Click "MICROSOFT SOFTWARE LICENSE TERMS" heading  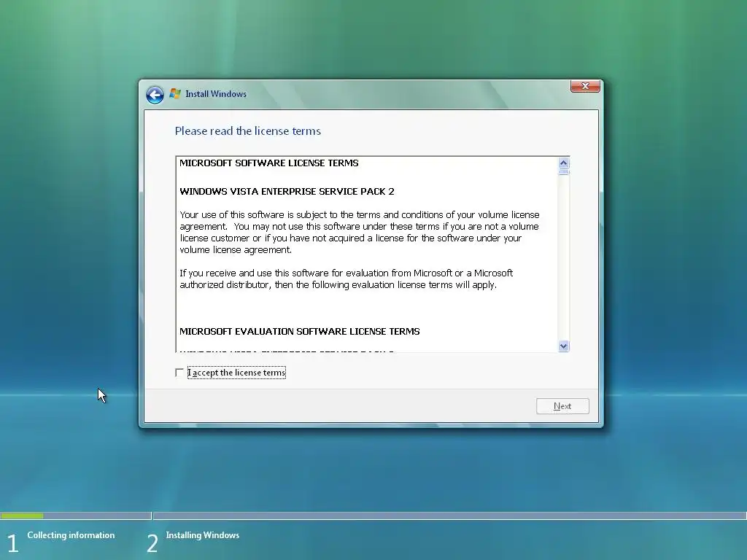pos(269,163)
